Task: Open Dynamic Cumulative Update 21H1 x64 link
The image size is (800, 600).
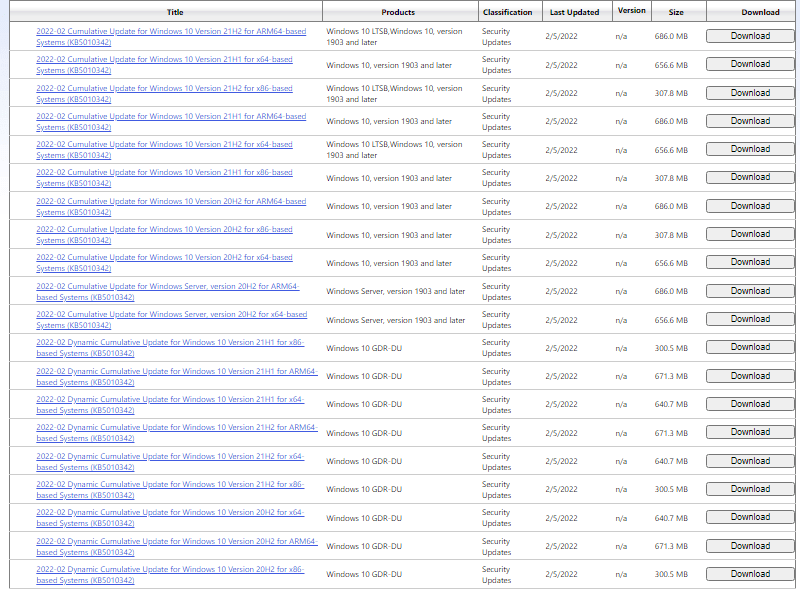Action: click(170, 405)
